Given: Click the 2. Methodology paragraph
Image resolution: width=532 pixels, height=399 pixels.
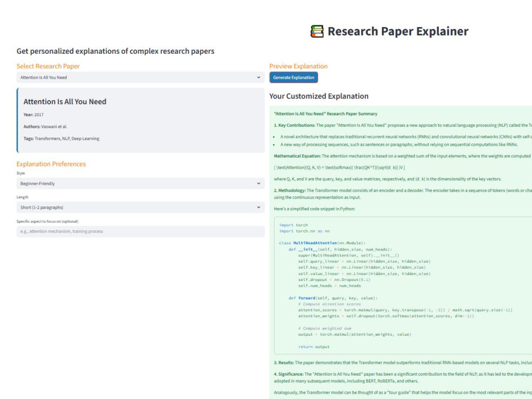Looking at the screenshot, I should [403, 194].
